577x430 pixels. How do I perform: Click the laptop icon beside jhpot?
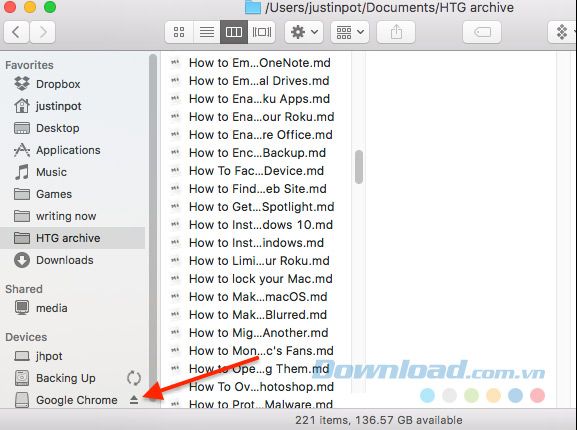(x=22, y=356)
